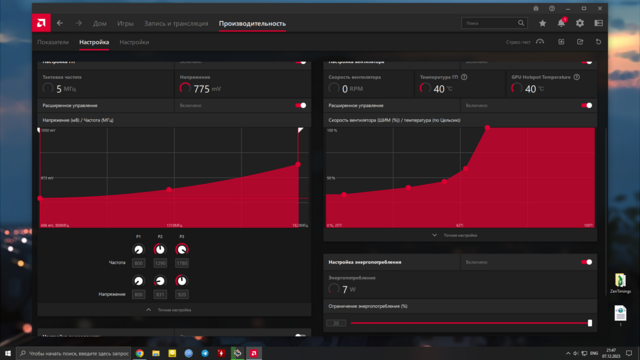640x360 pixels.
Task: Open help question mark in title bar
Action: (x=552, y=8)
